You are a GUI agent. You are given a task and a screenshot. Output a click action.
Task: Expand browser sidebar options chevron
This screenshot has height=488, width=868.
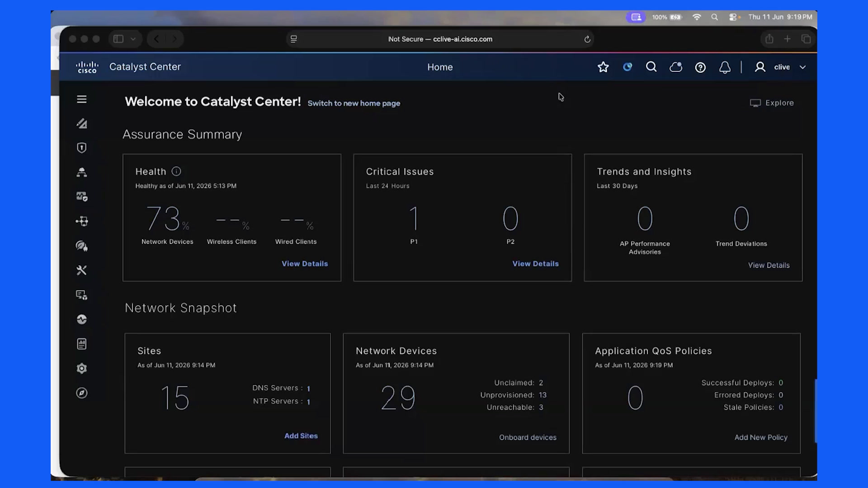(133, 39)
